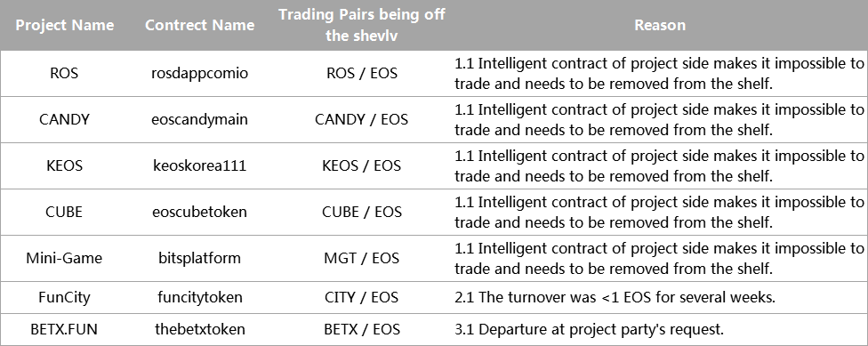The height and width of the screenshot is (346, 868).
Task: Click the CUBE / EOS trading pair
Action: pos(361,212)
